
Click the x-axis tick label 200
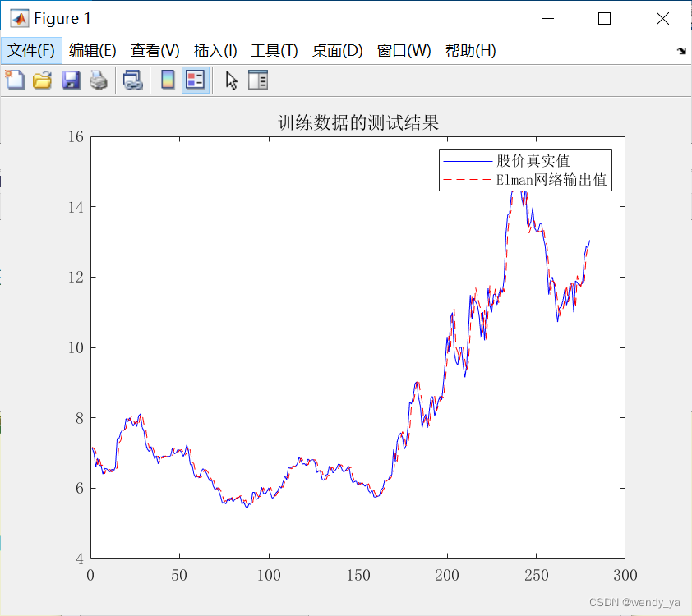[447, 576]
